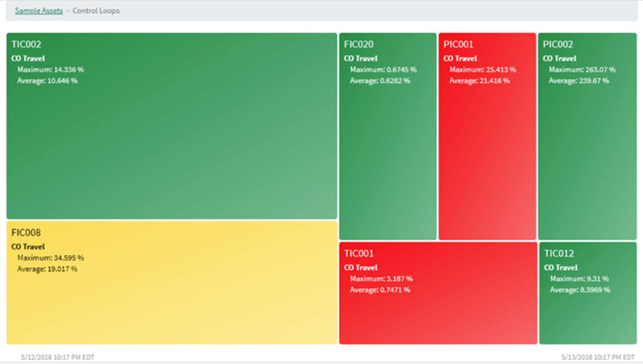Open the Sample Assets breadcrumb link
Image resolution: width=643 pixels, height=364 pixels.
coord(39,11)
